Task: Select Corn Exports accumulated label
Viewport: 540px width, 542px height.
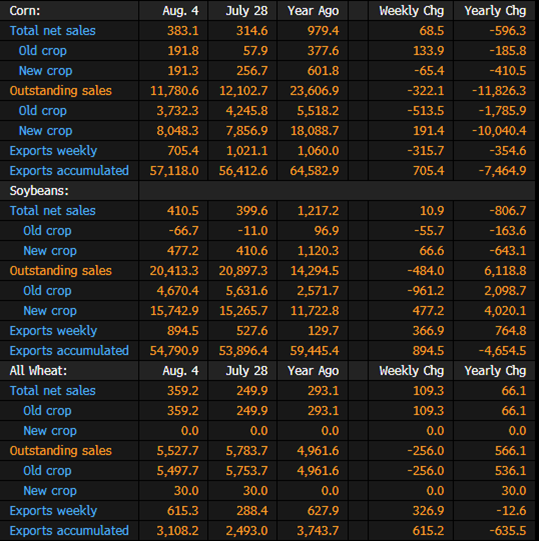Action: point(69,171)
